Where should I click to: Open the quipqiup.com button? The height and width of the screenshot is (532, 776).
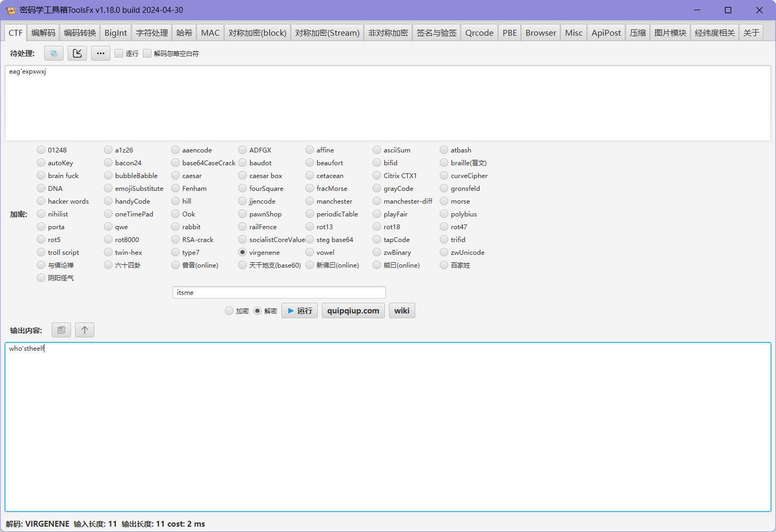(353, 311)
